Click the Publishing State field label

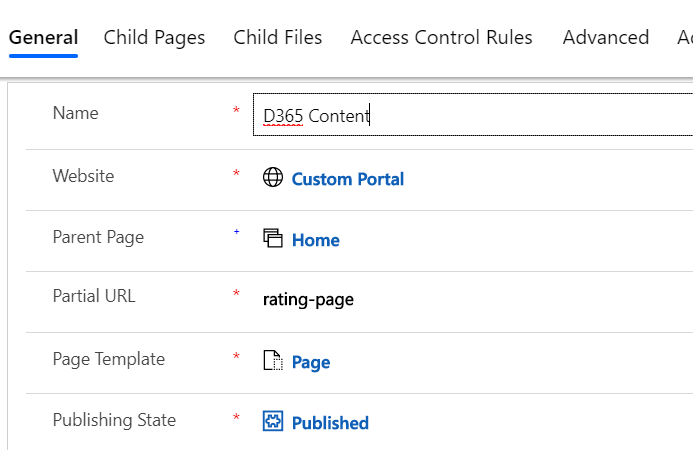[114, 420]
